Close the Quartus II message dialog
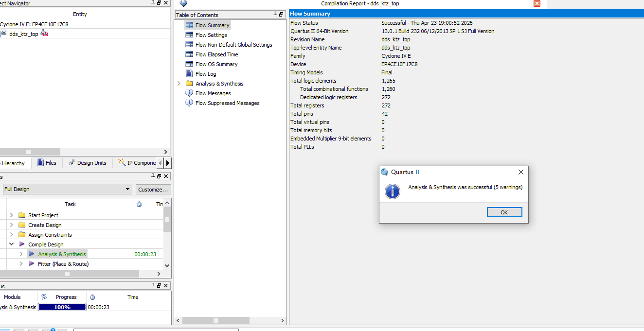The height and width of the screenshot is (331, 644). 521,172
